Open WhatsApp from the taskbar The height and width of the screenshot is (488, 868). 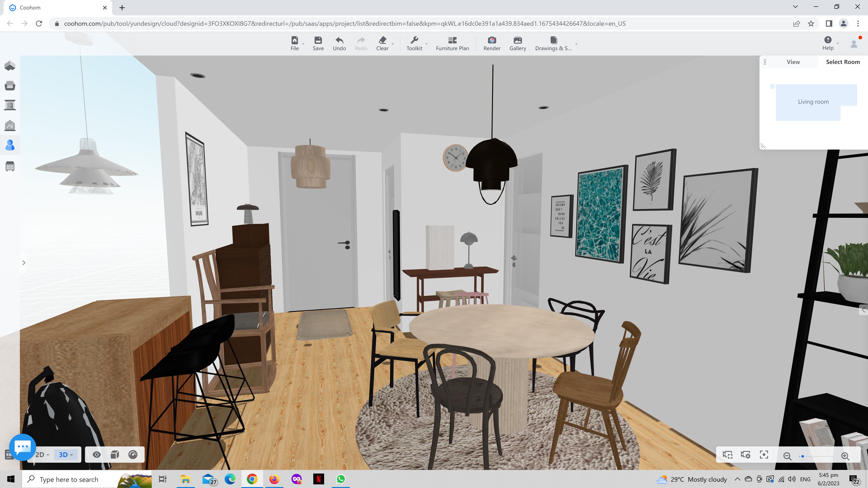click(x=341, y=479)
